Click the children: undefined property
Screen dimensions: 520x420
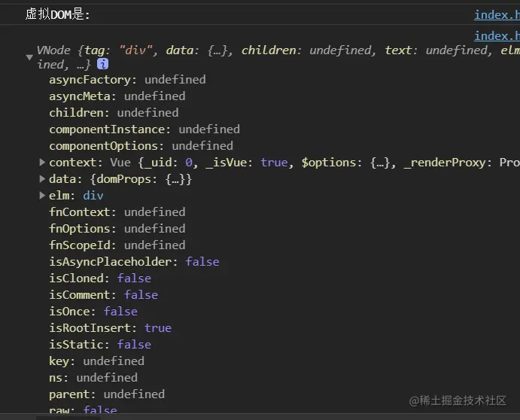tap(113, 113)
